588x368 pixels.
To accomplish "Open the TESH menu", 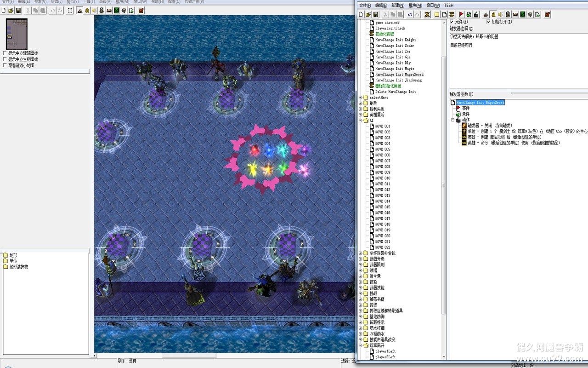I will pyautogui.click(x=448, y=6).
